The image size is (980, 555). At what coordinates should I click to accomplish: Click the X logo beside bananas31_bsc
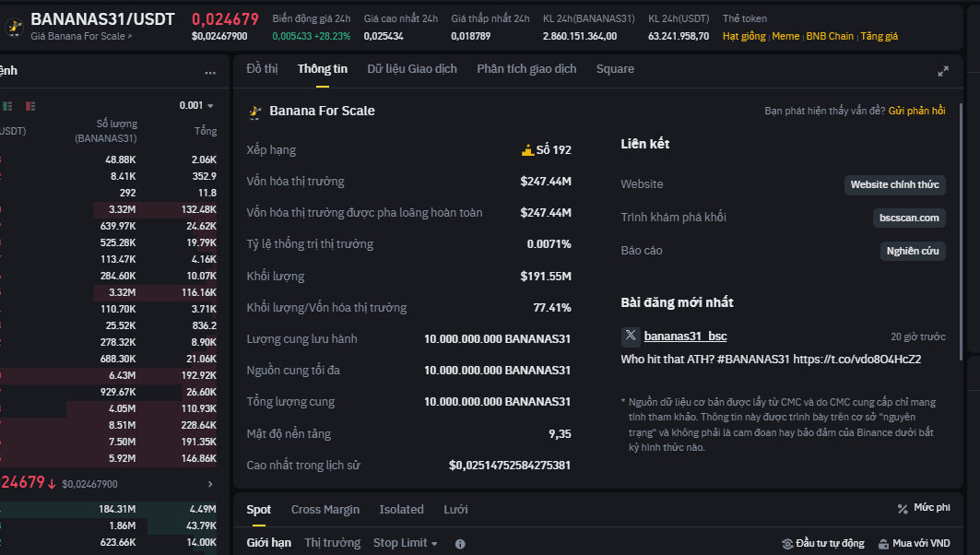631,336
